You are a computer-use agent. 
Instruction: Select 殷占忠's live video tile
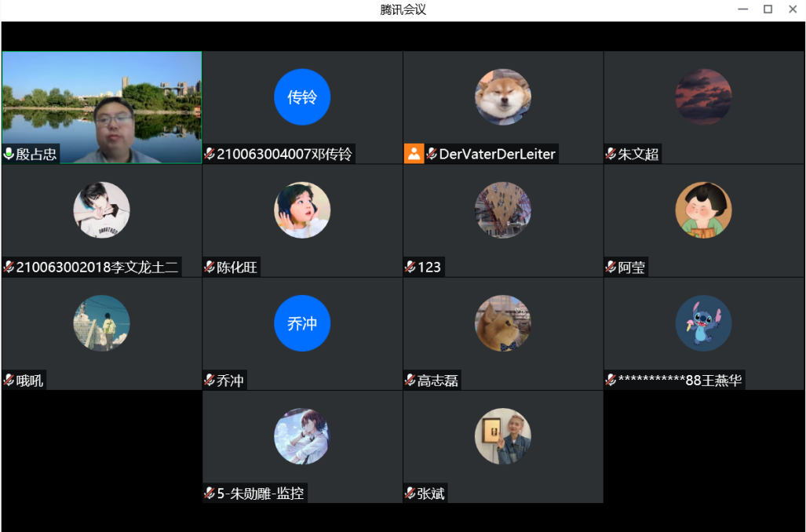point(101,102)
